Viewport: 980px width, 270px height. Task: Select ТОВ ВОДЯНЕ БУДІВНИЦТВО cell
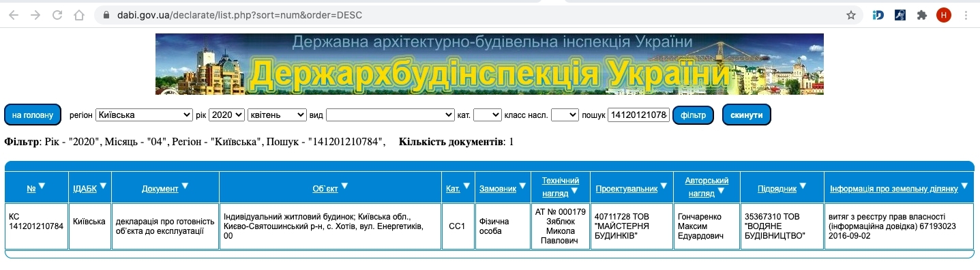[782, 226]
